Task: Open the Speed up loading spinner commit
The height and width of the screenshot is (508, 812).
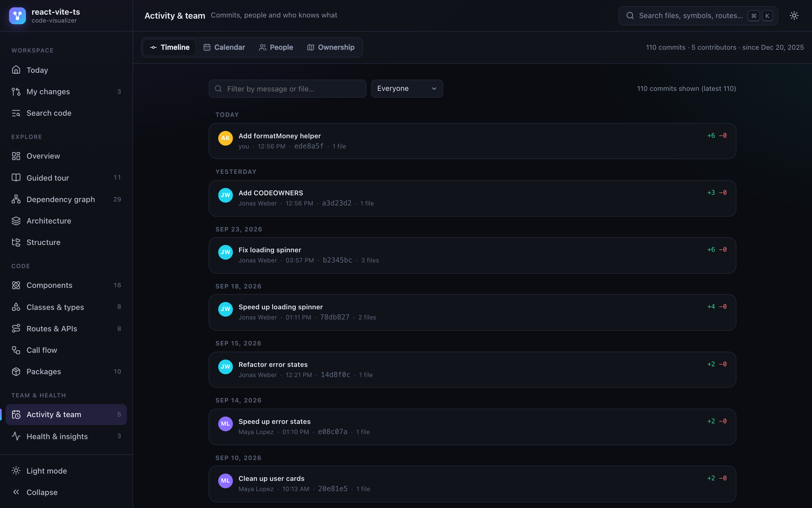Action: [473, 312]
